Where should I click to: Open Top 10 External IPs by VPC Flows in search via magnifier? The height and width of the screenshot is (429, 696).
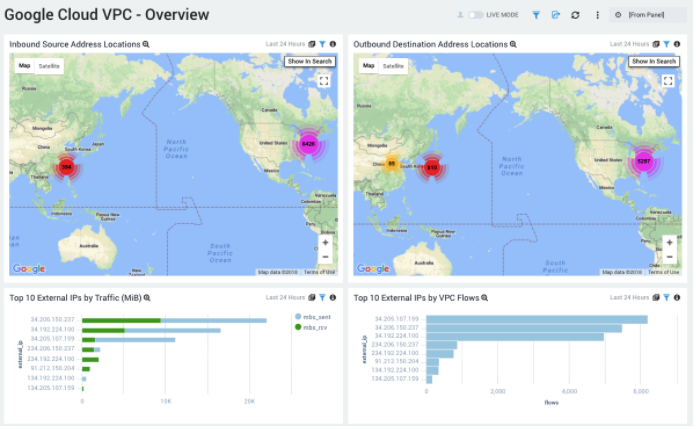[x=485, y=298]
